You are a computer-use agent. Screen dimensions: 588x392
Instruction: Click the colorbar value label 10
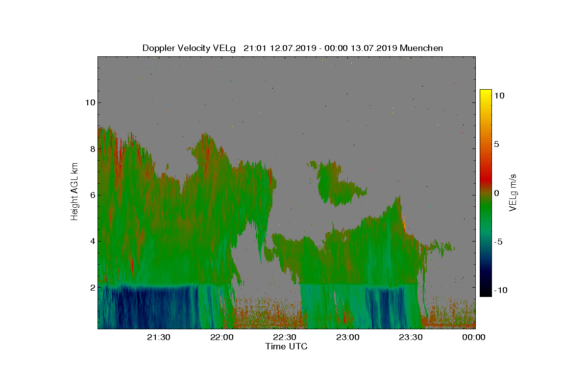498,96
